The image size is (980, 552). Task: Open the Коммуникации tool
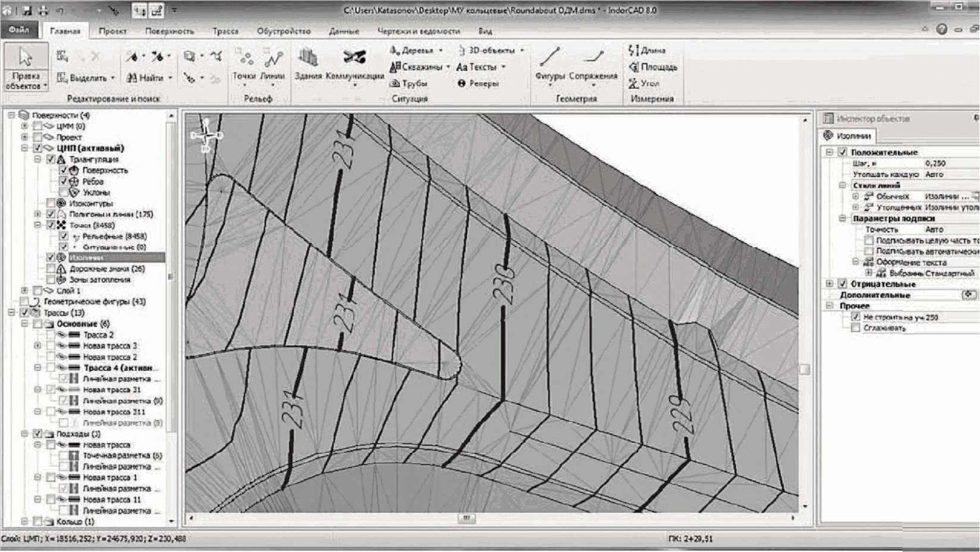(x=354, y=64)
